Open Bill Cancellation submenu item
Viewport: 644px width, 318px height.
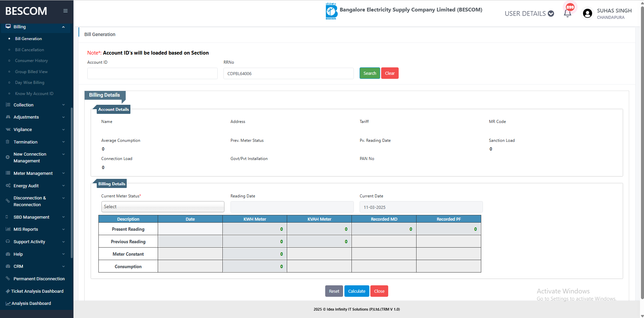[29, 50]
